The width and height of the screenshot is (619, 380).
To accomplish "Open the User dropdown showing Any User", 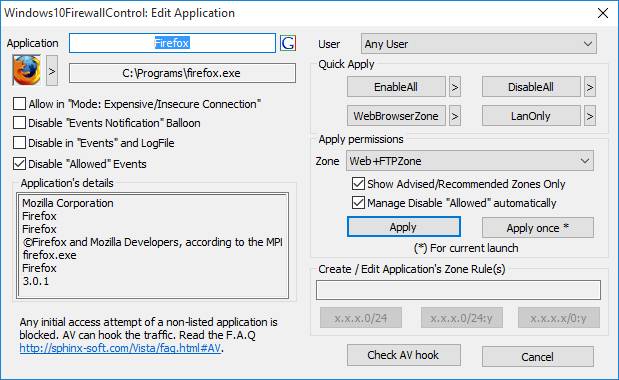I will tap(478, 44).
